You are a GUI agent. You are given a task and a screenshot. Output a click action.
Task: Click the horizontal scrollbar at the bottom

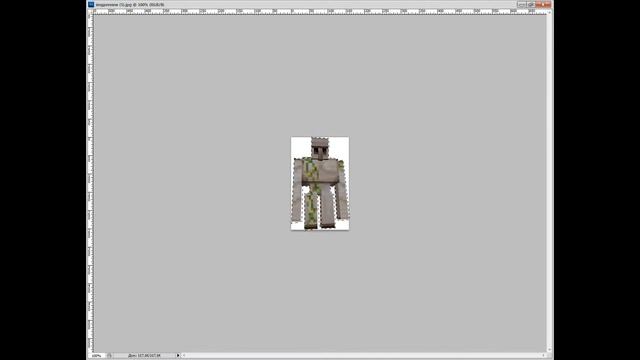[x=363, y=356]
